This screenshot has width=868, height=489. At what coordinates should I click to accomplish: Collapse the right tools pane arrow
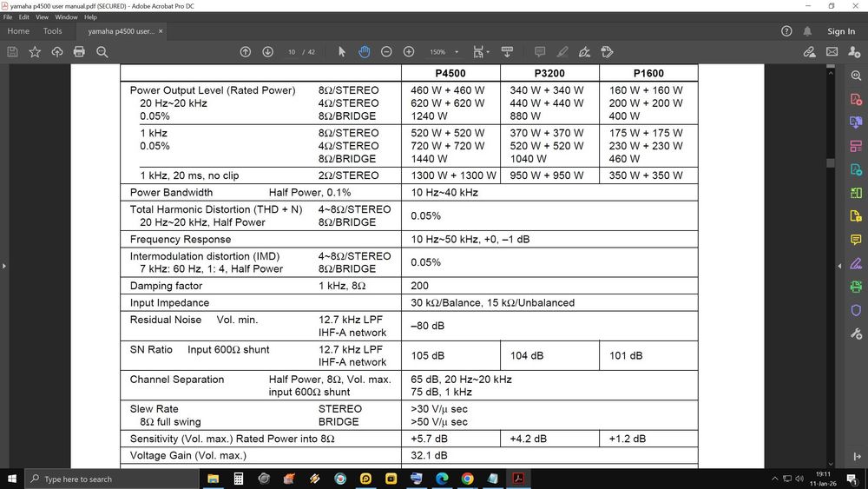(839, 266)
